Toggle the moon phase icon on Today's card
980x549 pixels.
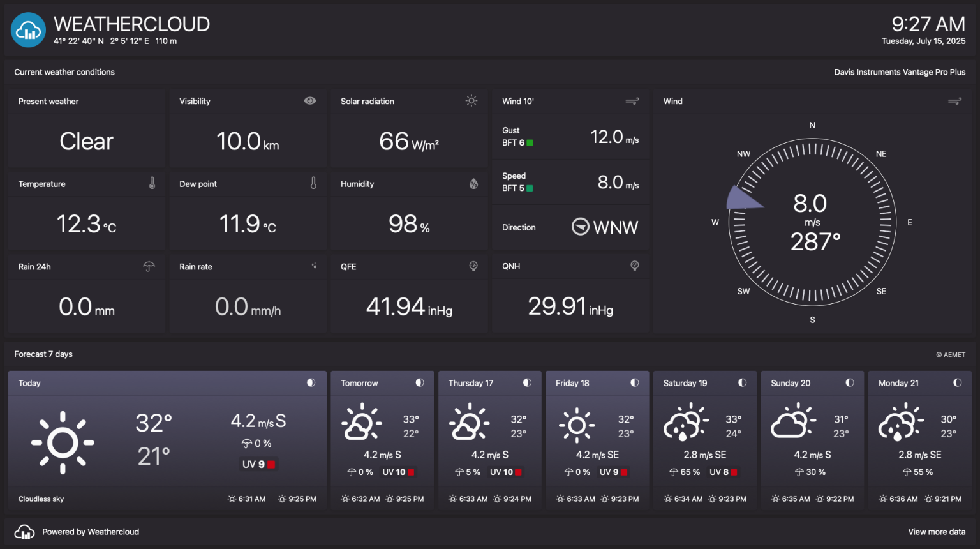[x=311, y=382]
